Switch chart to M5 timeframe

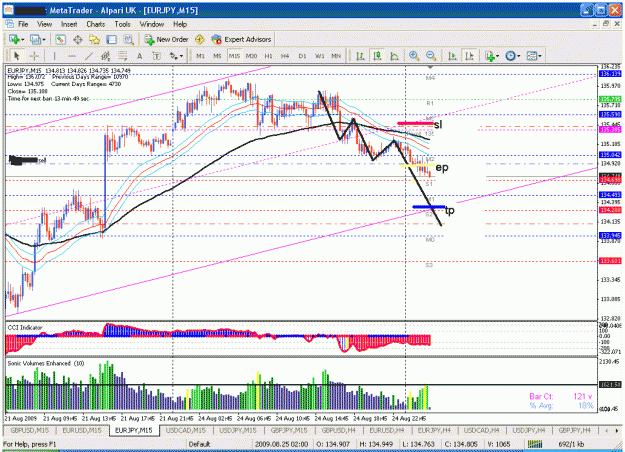(x=217, y=56)
